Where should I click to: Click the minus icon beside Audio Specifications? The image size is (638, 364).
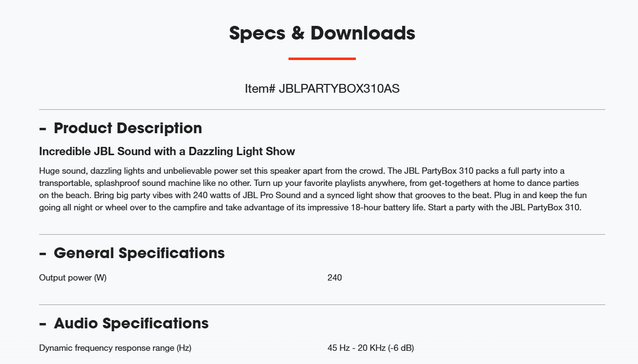(x=42, y=324)
